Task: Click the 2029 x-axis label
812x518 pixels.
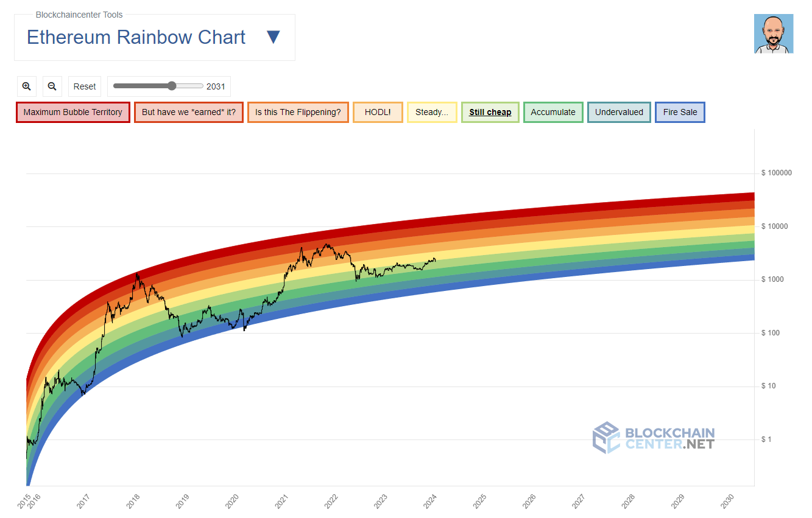Action: (678, 501)
